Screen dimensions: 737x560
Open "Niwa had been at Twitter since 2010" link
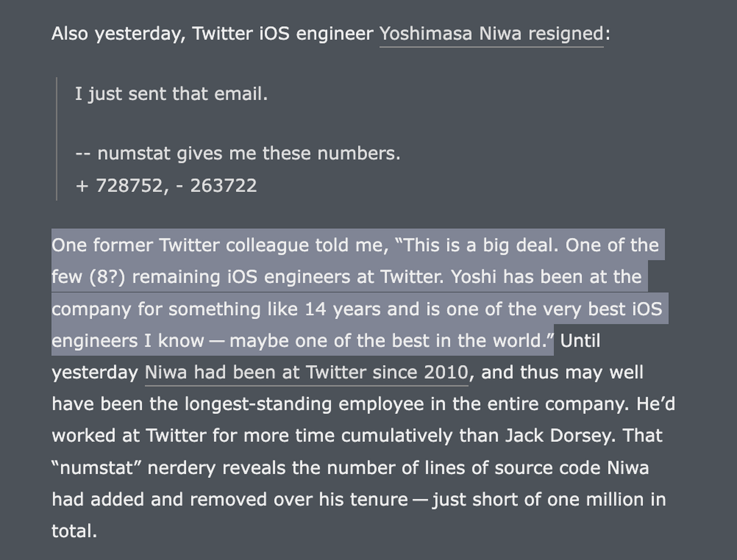tap(306, 373)
